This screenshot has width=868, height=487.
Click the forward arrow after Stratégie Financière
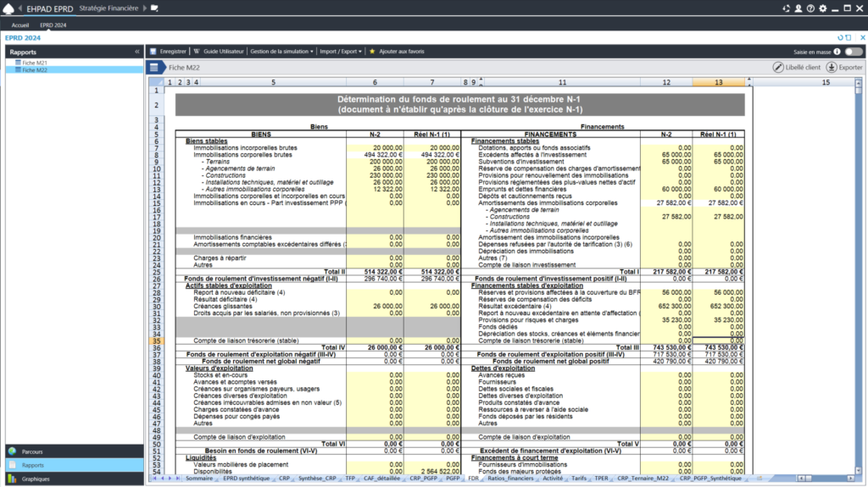pyautogui.click(x=145, y=8)
